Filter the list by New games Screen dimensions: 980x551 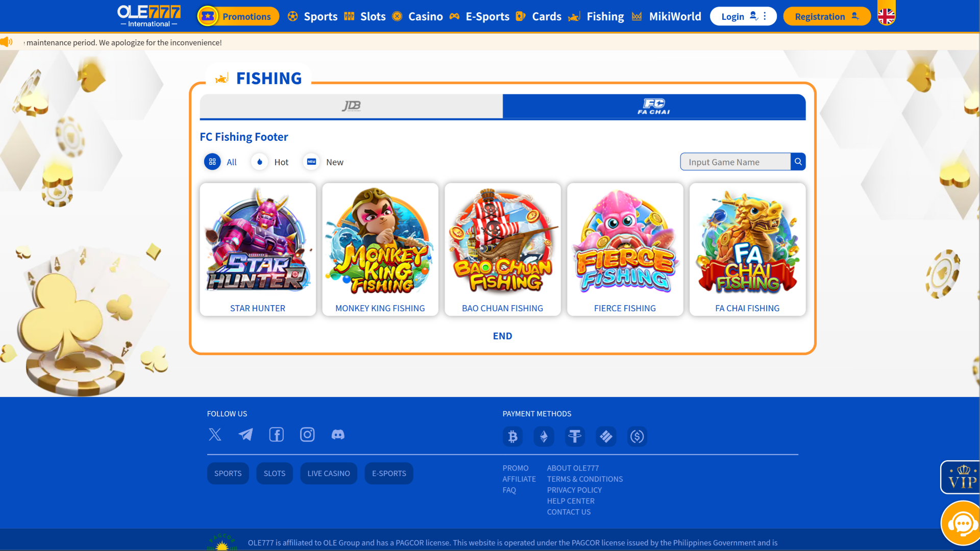pos(323,162)
